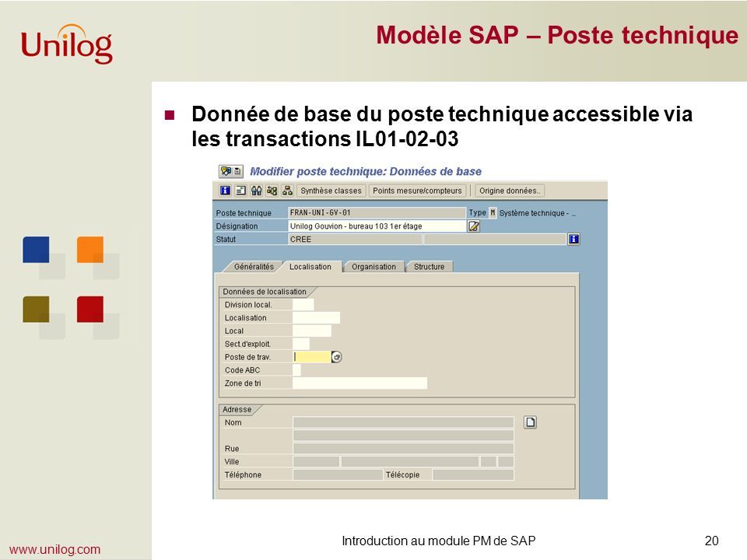
Task: Click the pencil edit icon beside Désignation
Action: point(474,226)
